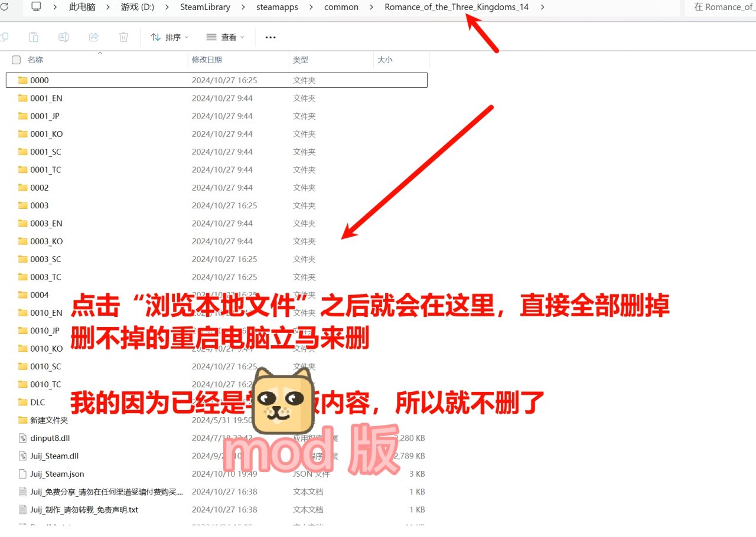Click the search box in Romance folder
The height and width of the screenshot is (537, 756).
pos(721,7)
